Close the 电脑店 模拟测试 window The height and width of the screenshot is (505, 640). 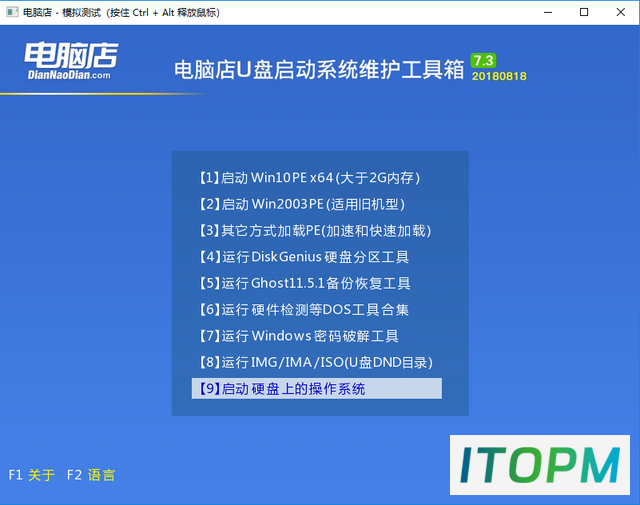(620, 12)
